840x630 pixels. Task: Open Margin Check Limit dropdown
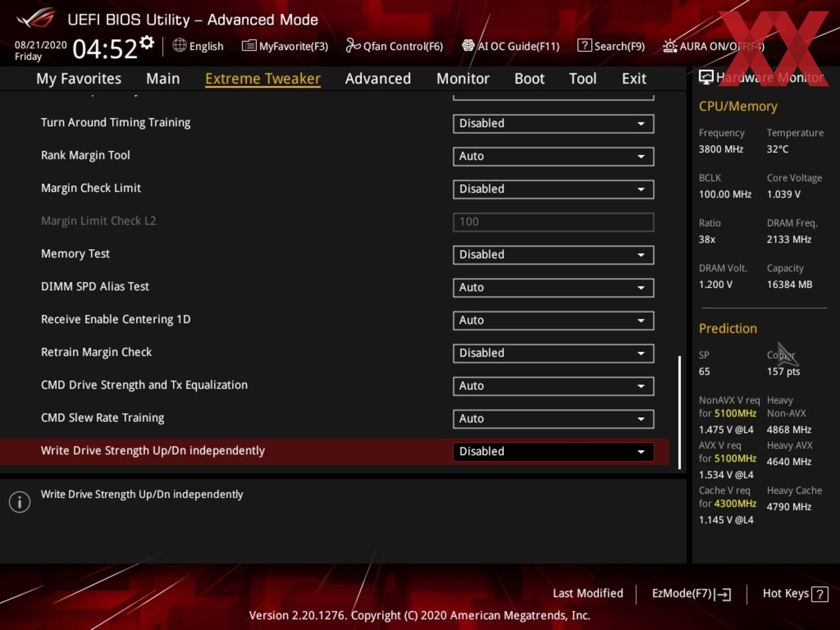pyautogui.click(x=553, y=189)
